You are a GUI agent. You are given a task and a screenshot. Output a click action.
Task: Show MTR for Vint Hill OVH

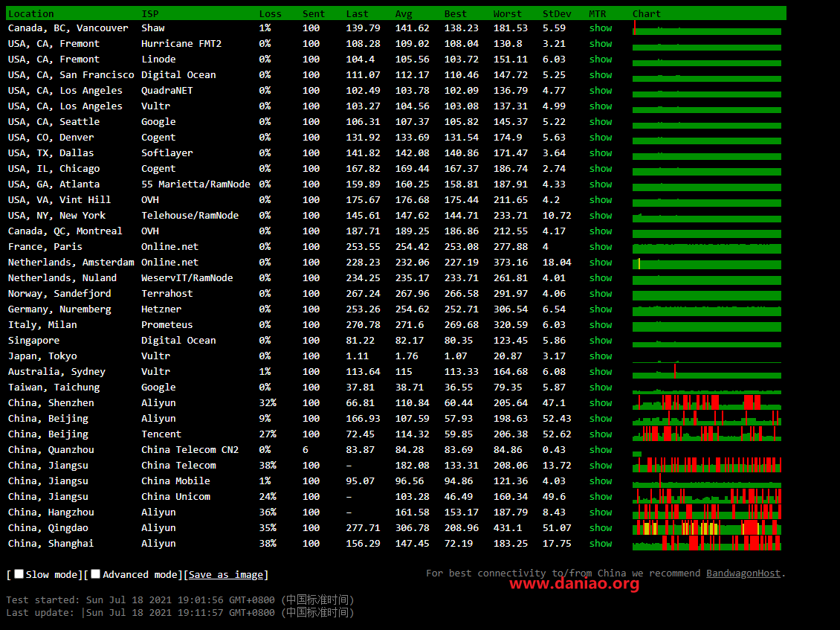click(x=601, y=199)
